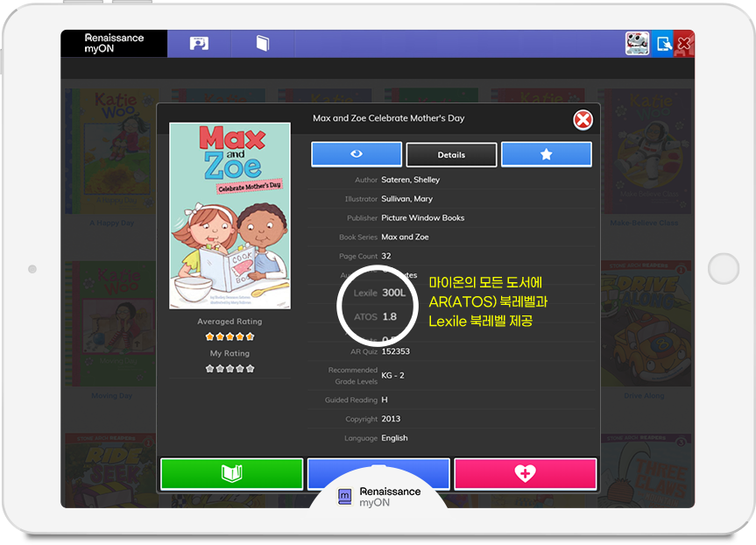Click illustrator name 'Sullivan, Mary'
The image size is (756, 545).
pos(407,199)
